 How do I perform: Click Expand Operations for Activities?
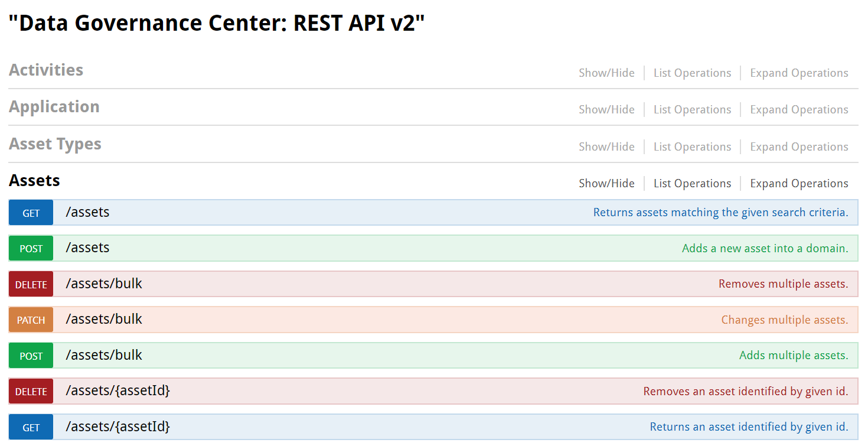pos(799,73)
